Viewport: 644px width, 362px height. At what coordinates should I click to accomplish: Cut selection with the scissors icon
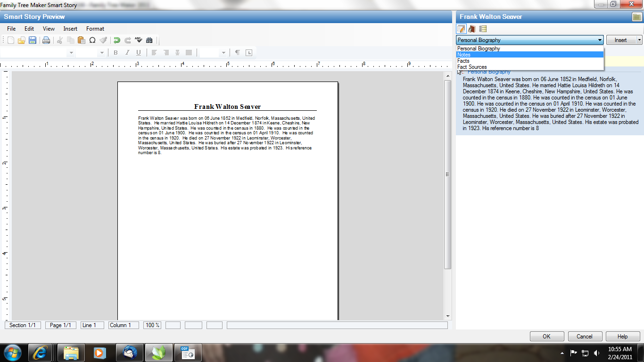pyautogui.click(x=60, y=41)
